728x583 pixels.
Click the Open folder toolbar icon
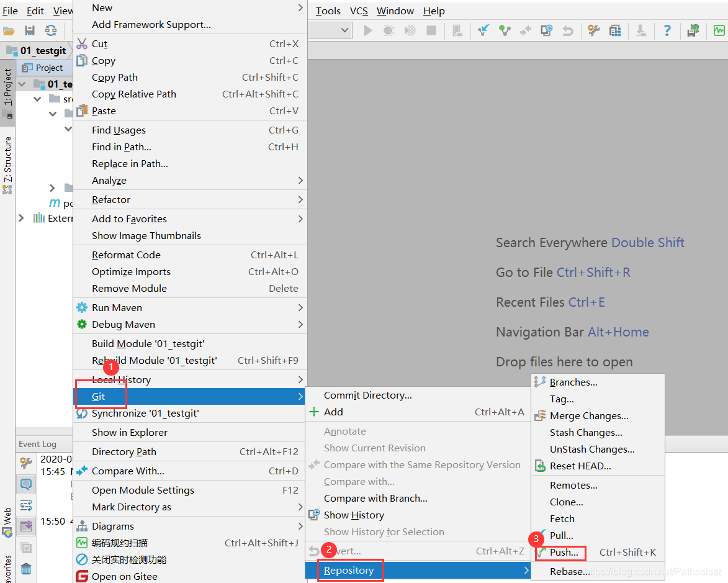click(9, 30)
